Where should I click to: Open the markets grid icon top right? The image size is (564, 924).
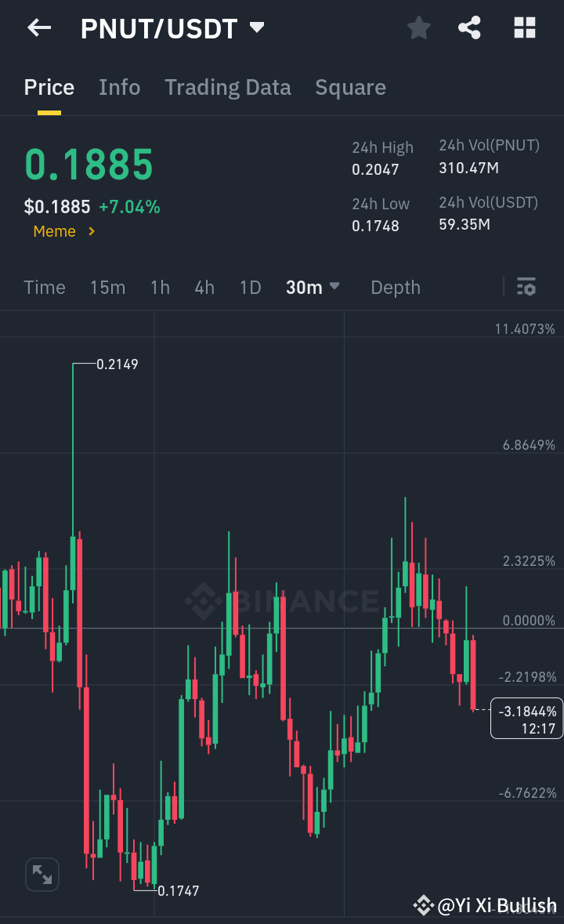(x=523, y=27)
